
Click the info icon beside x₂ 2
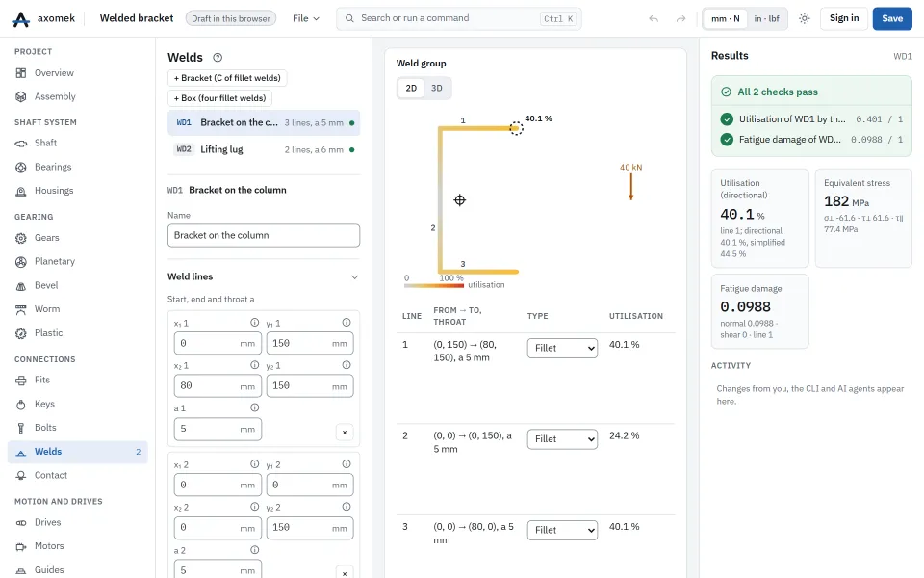tap(254, 507)
